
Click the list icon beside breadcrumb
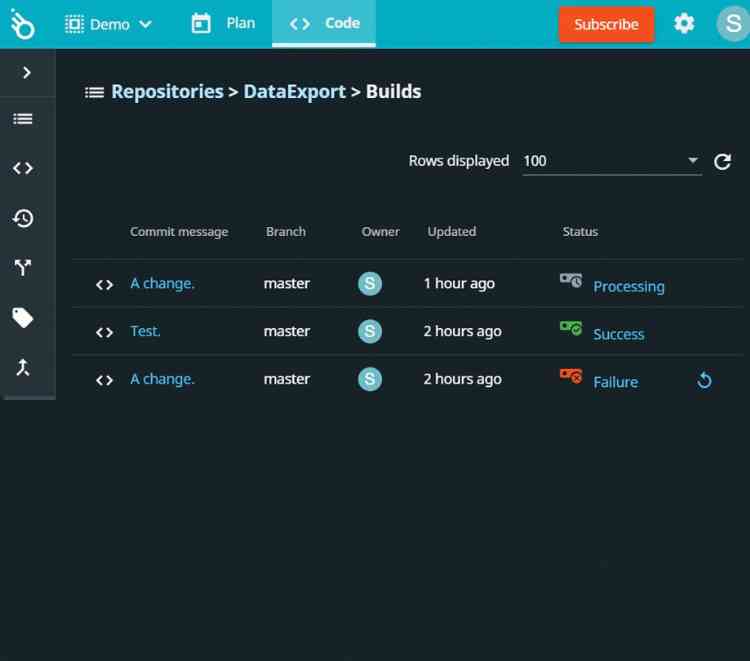click(x=94, y=92)
